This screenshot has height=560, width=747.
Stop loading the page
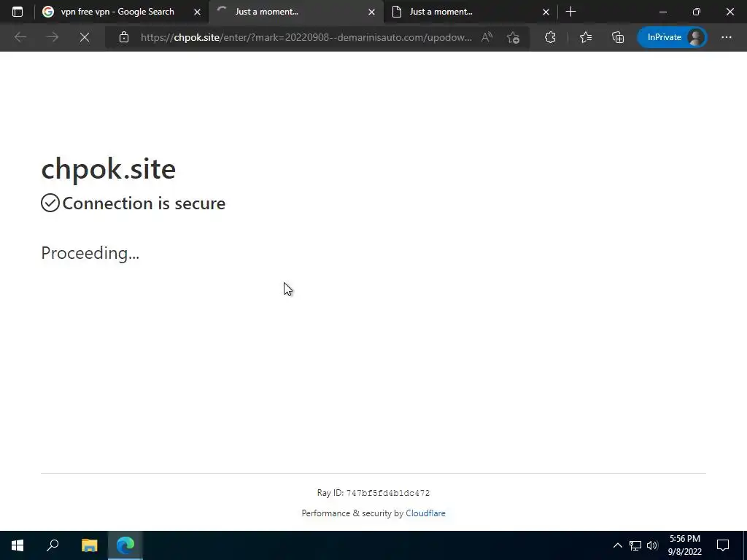[85, 37]
